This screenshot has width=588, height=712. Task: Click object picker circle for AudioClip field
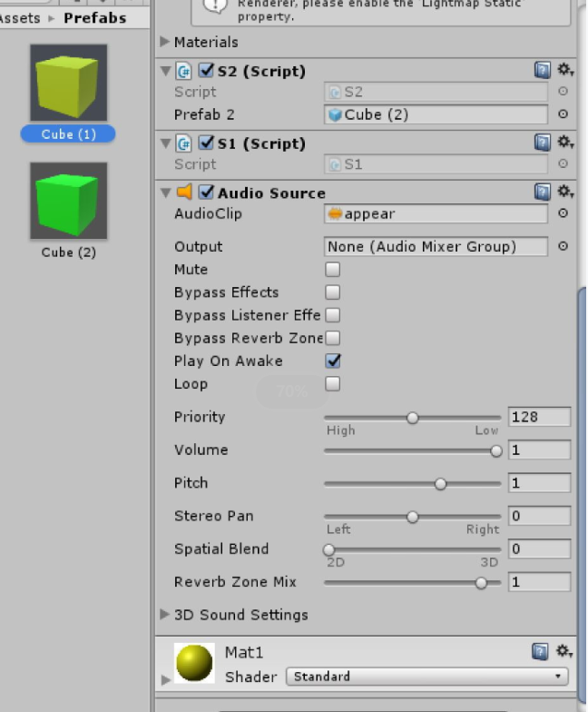(x=563, y=213)
